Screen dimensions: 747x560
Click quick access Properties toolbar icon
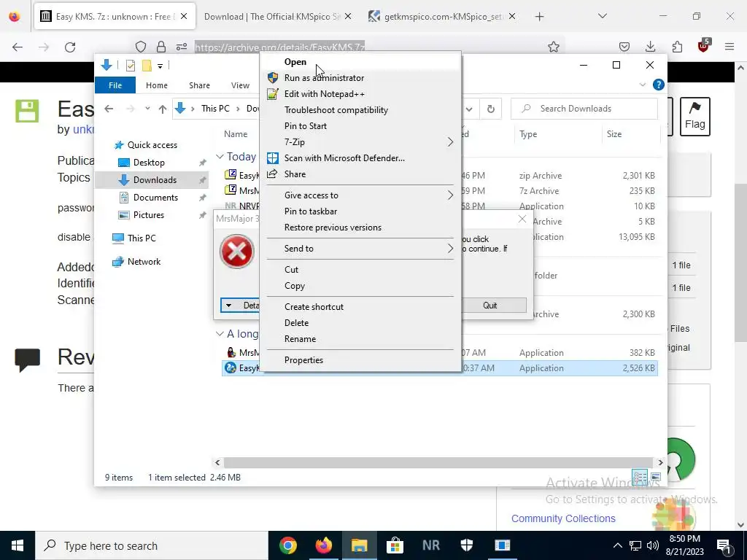pyautogui.click(x=131, y=66)
